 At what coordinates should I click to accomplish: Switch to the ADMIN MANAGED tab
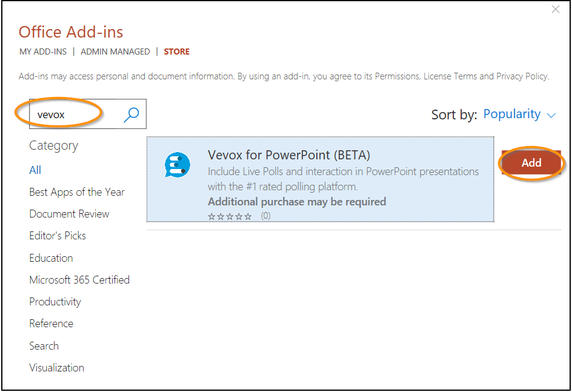(115, 51)
